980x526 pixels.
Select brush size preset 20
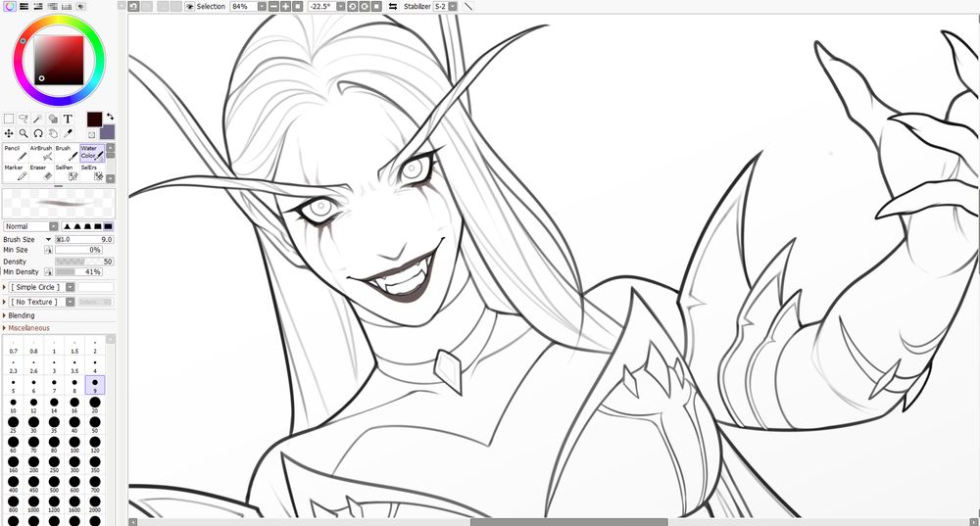point(95,405)
